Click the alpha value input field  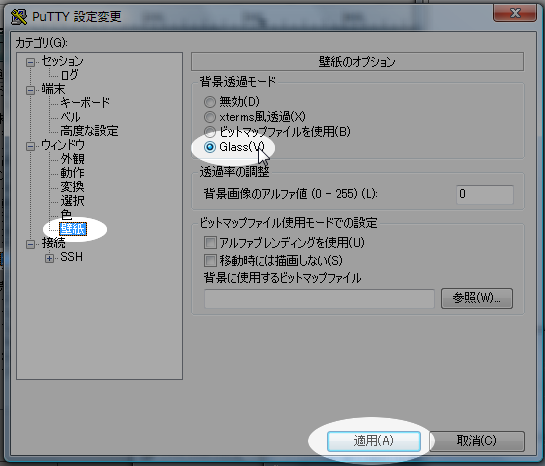485,194
